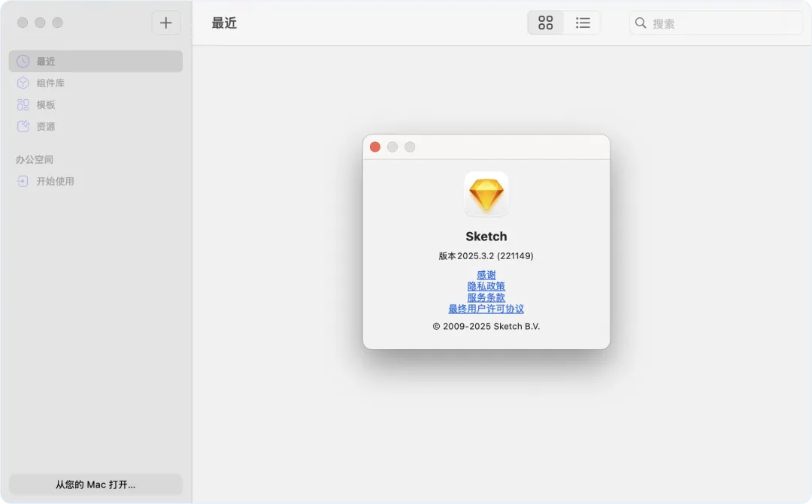Screen dimensions: 812x504
Task: Click the search field
Action: (x=717, y=23)
